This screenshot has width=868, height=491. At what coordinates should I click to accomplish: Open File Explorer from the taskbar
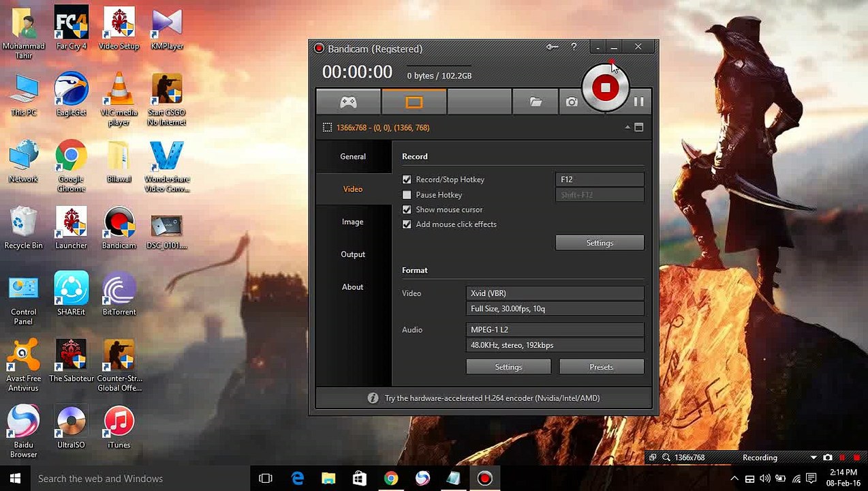click(x=328, y=479)
